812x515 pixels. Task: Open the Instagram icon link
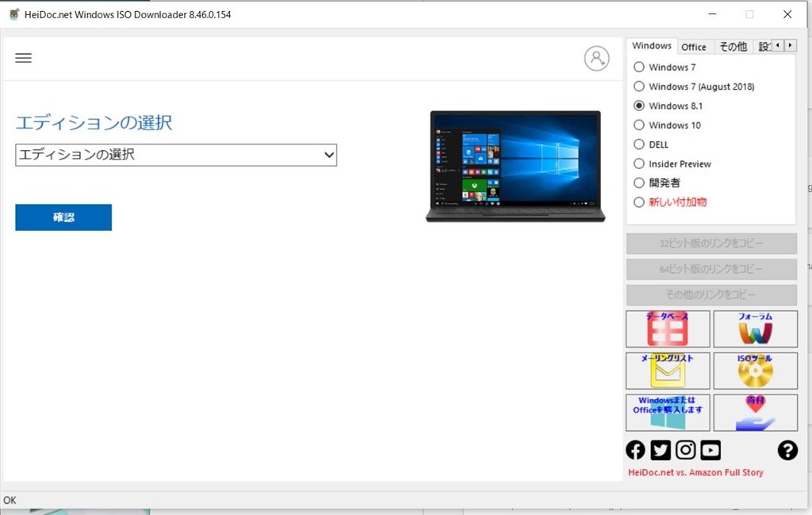[x=685, y=450]
